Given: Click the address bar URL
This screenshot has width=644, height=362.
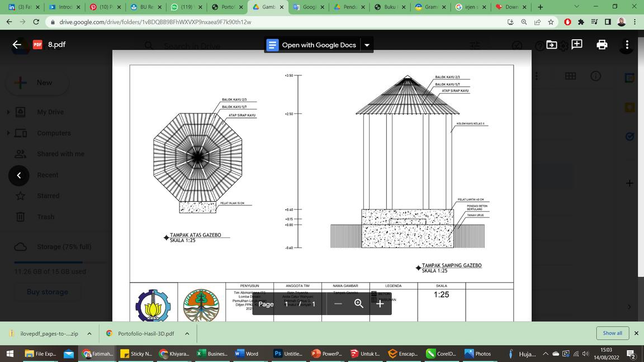Looking at the screenshot, I should click(155, 22).
